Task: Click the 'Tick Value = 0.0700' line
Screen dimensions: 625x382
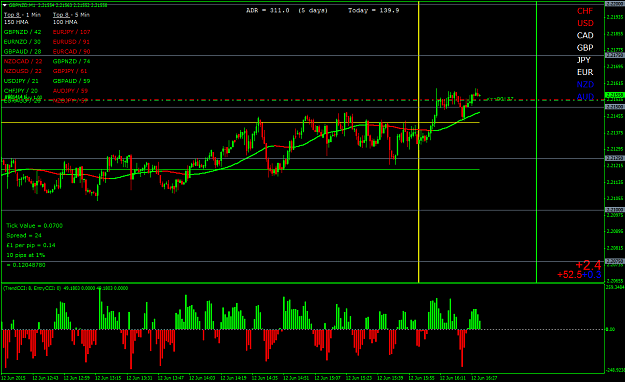Action: click(x=34, y=226)
